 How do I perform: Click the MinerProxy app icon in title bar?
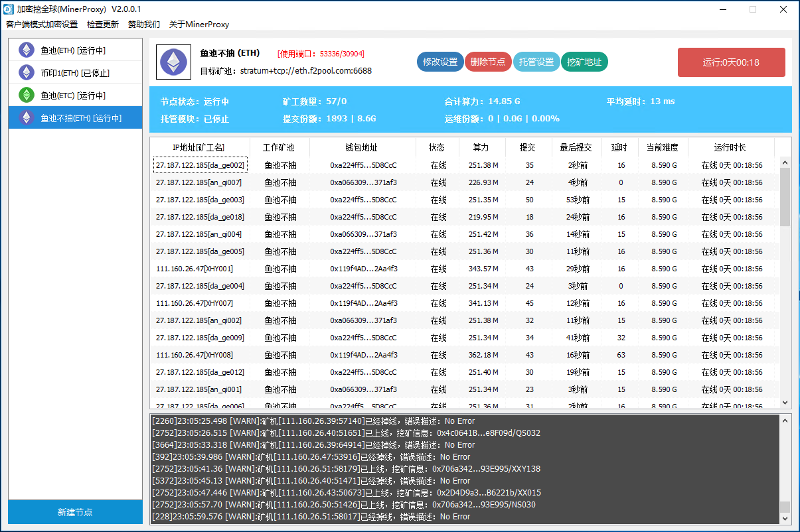(x=9, y=9)
